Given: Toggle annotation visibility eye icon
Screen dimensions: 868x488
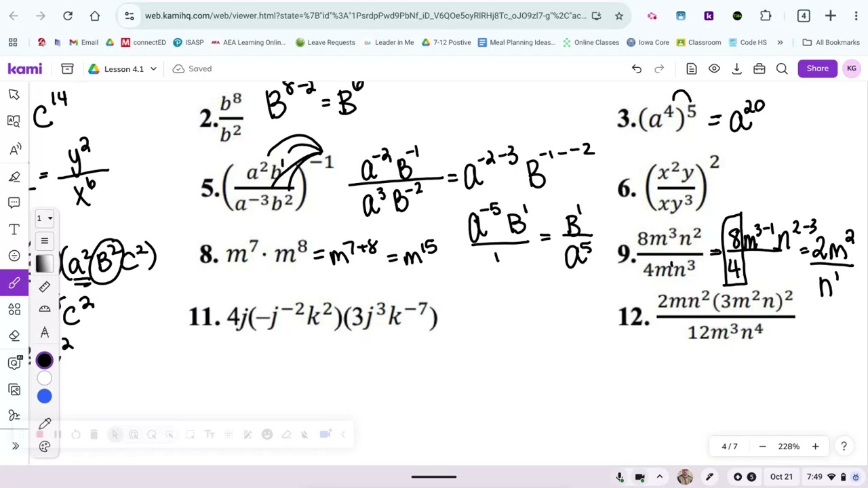Looking at the screenshot, I should [x=714, y=68].
